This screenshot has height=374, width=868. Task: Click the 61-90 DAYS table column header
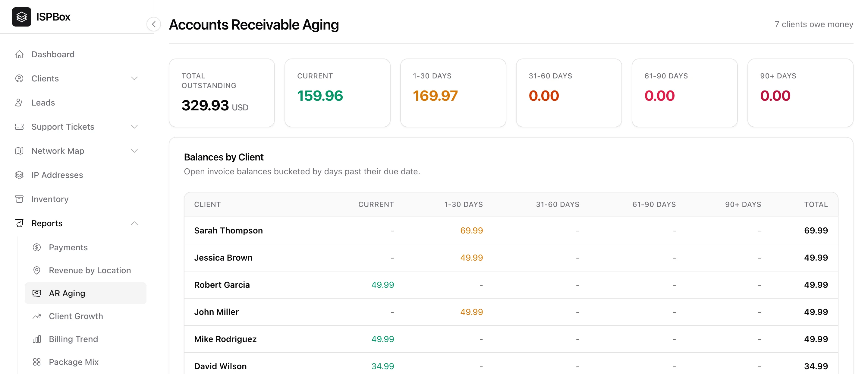coord(654,204)
